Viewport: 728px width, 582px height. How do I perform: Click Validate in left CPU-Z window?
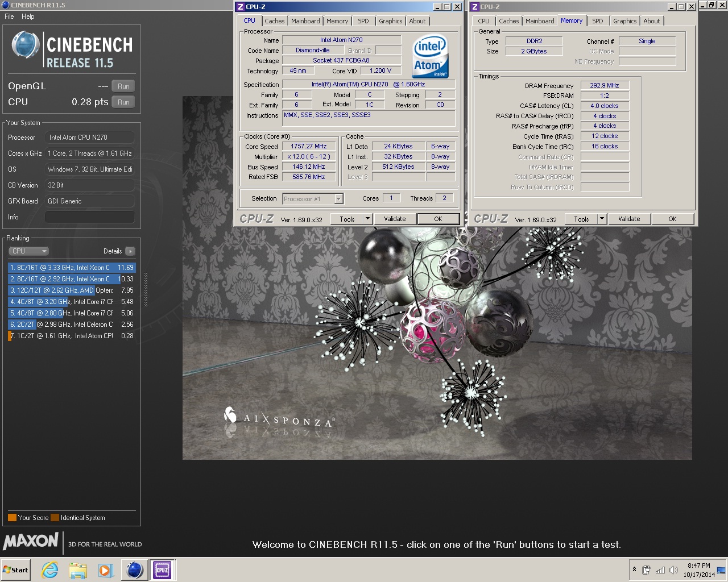pyautogui.click(x=395, y=219)
